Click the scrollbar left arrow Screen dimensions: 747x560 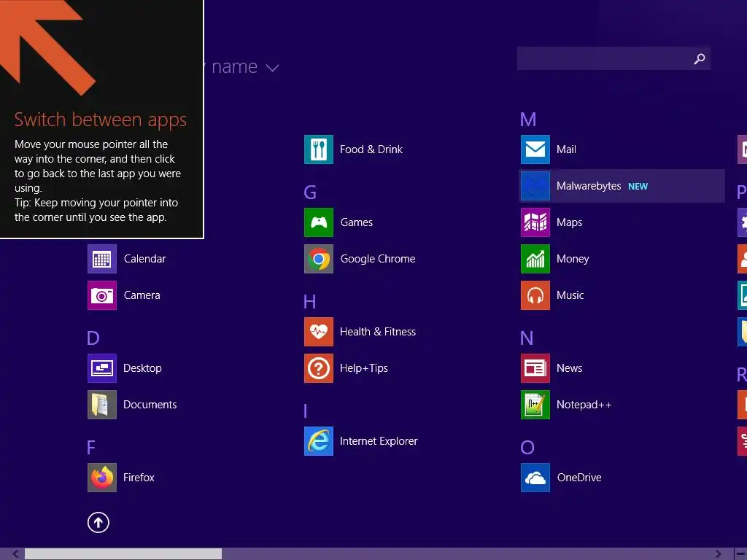[15, 554]
